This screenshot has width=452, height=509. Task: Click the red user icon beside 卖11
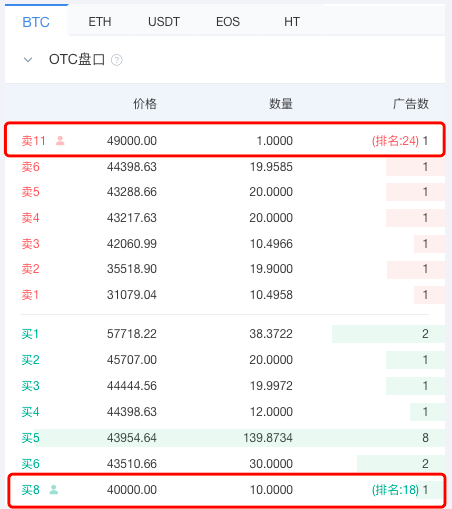60,141
